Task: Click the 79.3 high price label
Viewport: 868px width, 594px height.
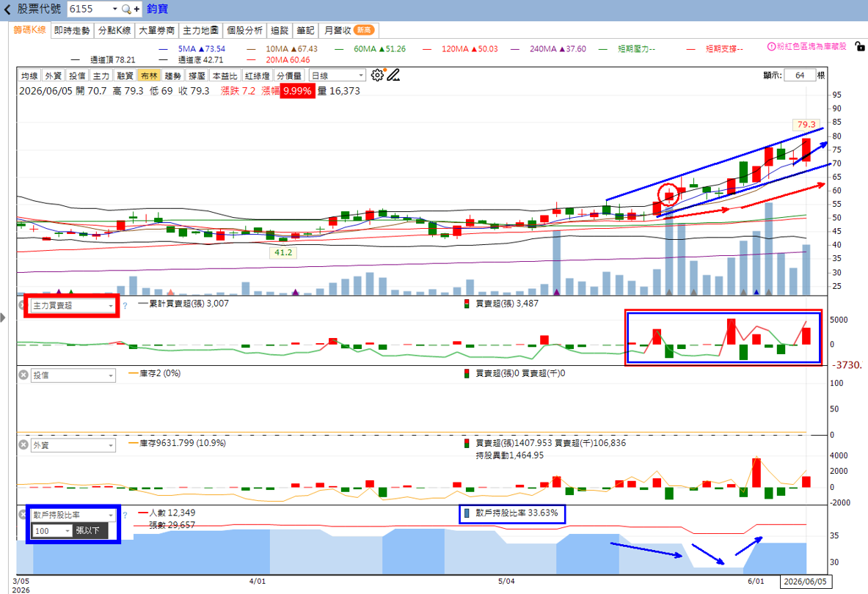Action: click(806, 125)
